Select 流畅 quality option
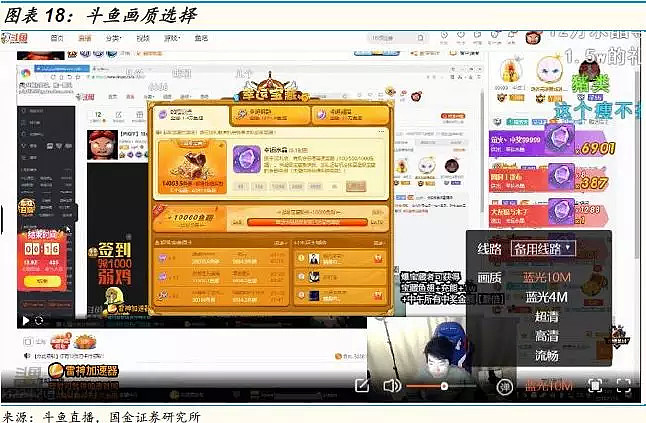This screenshot has height=423, width=646. (x=546, y=355)
